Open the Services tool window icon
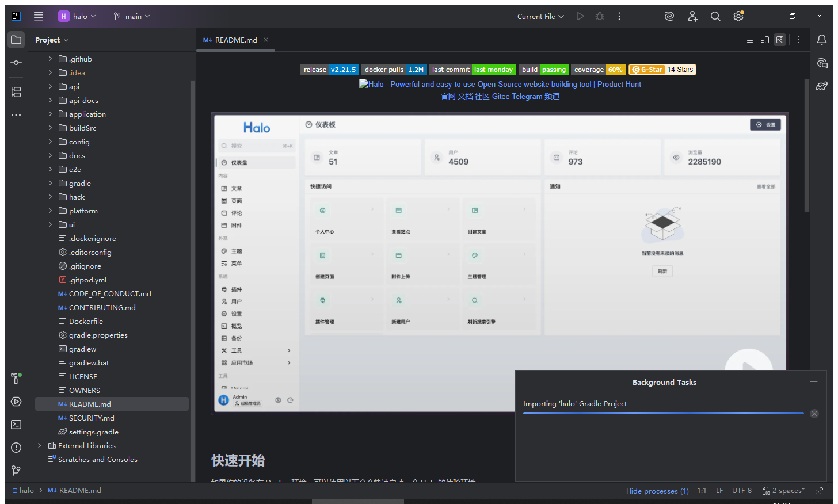838x504 pixels. point(16,402)
